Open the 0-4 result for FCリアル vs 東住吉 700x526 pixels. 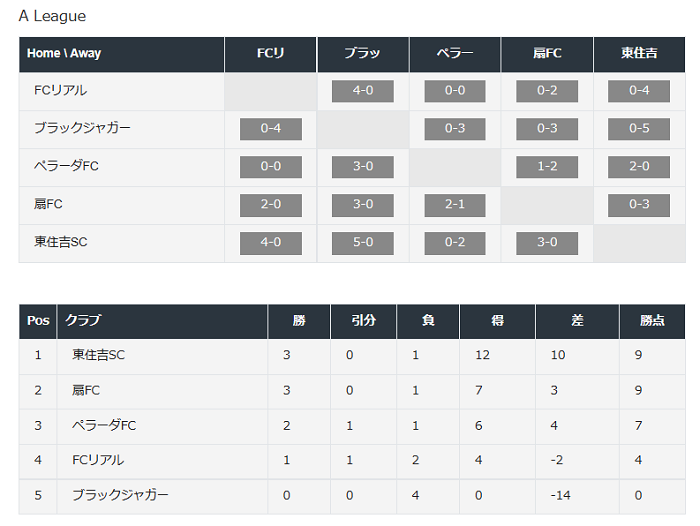638,91
